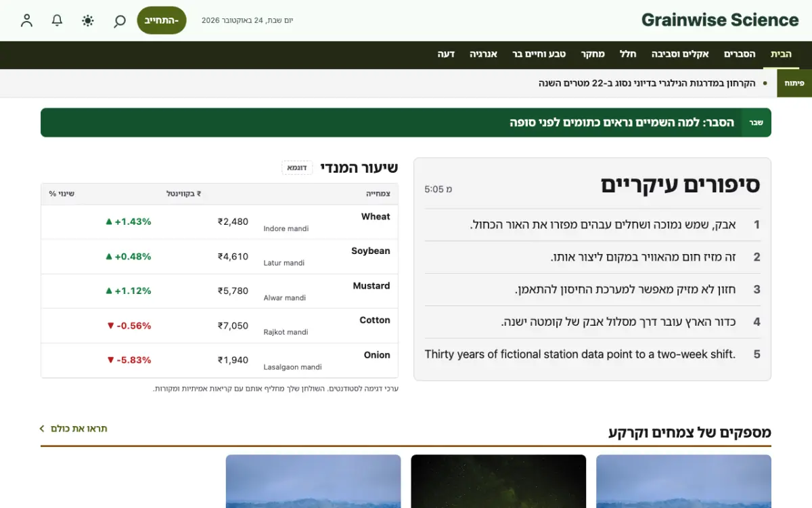Screen dimensions: 812x508
Task: Click the +0.48% Soybean change value
Action: point(128,257)
